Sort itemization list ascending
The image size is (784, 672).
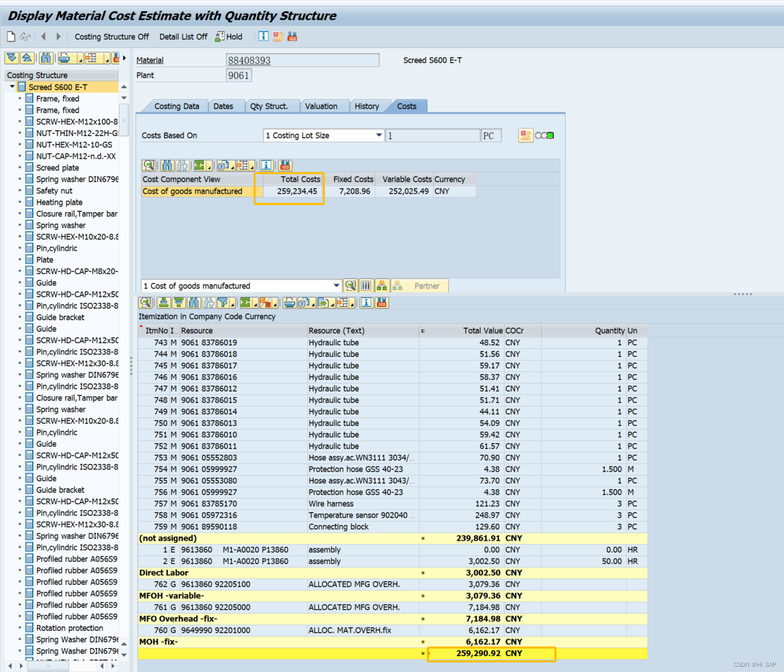[x=164, y=303]
